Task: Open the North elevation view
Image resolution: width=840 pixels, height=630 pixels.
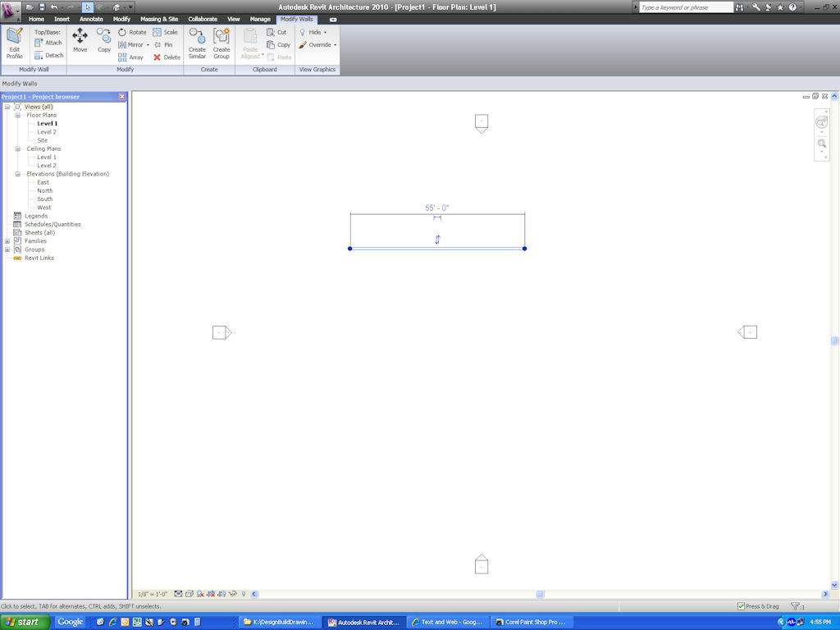Action: click(45, 190)
